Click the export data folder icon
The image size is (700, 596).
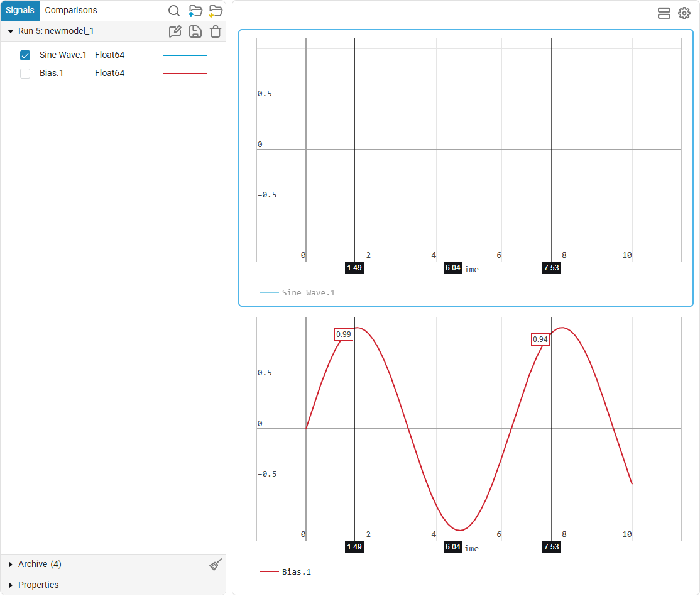coord(215,11)
